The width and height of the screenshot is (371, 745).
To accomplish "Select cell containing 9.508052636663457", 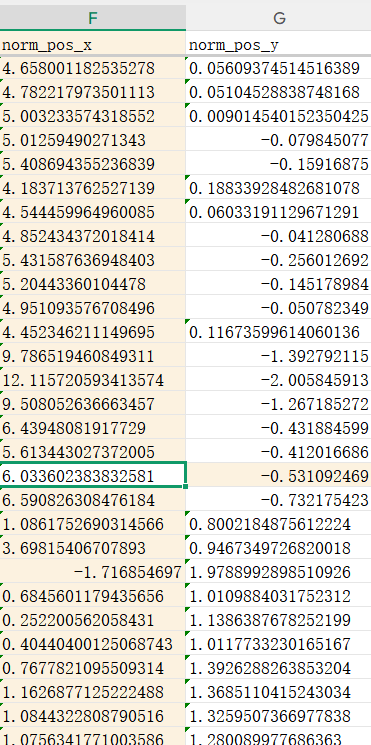I will pos(93,403).
